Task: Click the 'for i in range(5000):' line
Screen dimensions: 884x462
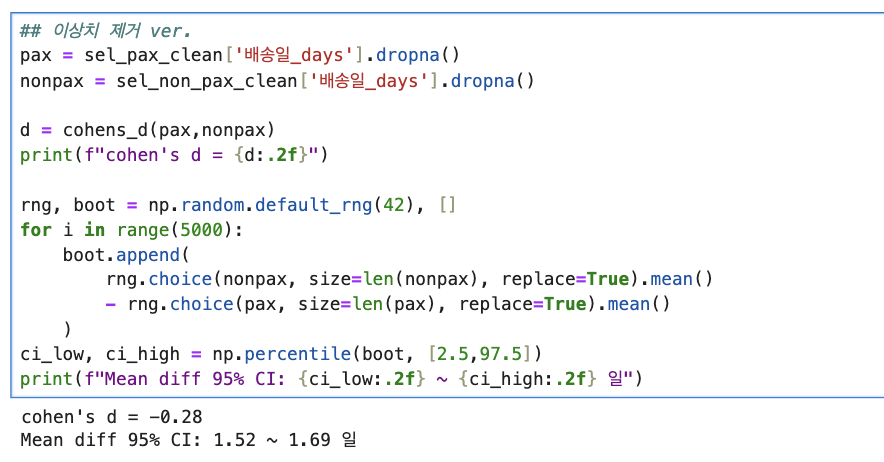Action: pyautogui.click(x=131, y=230)
